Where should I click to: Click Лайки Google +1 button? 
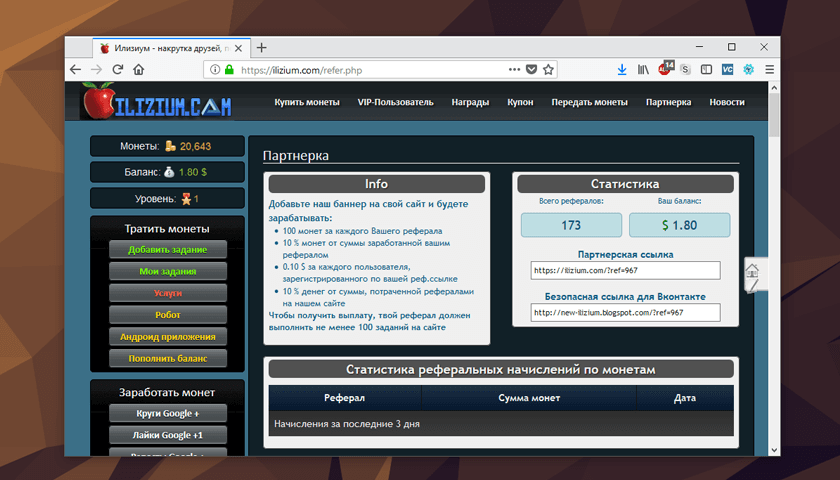coord(168,435)
